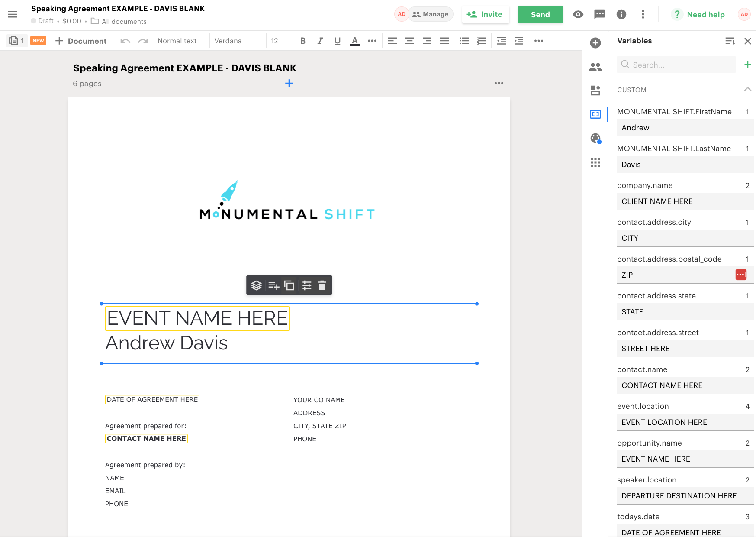Image resolution: width=756 pixels, height=537 pixels.
Task: Open the main hamburger menu
Action: [x=13, y=14]
